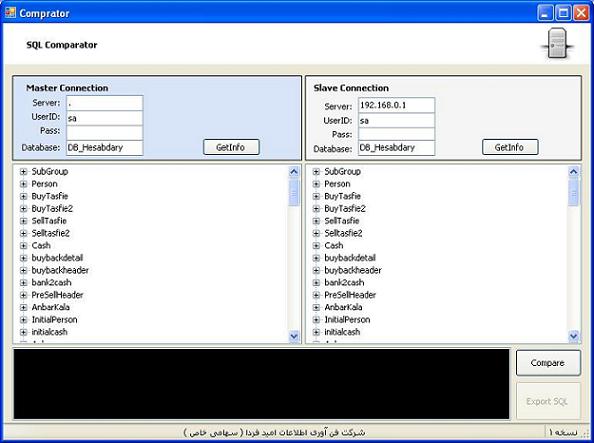594x443 pixels.
Task: Focus Slave Connection Pass field
Action: (x=396, y=134)
